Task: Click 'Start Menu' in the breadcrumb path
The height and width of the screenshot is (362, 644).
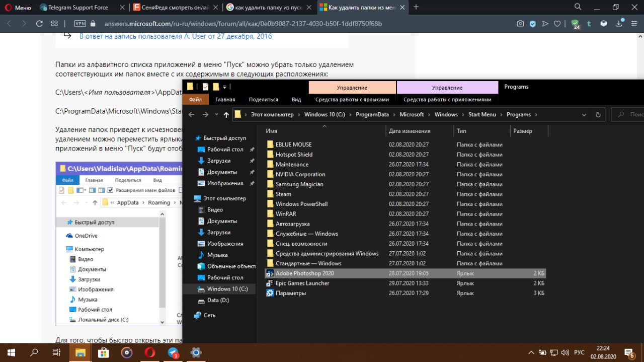Action: (482, 114)
